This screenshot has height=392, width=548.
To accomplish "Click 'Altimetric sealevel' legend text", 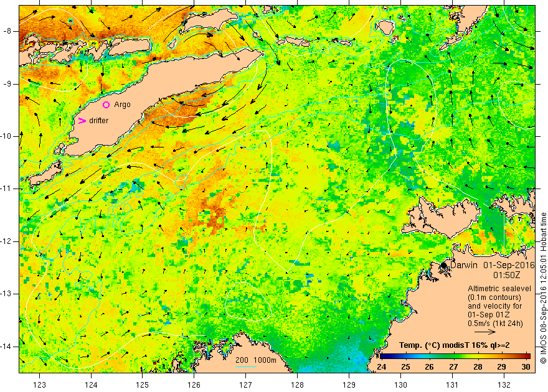I will tap(499, 289).
